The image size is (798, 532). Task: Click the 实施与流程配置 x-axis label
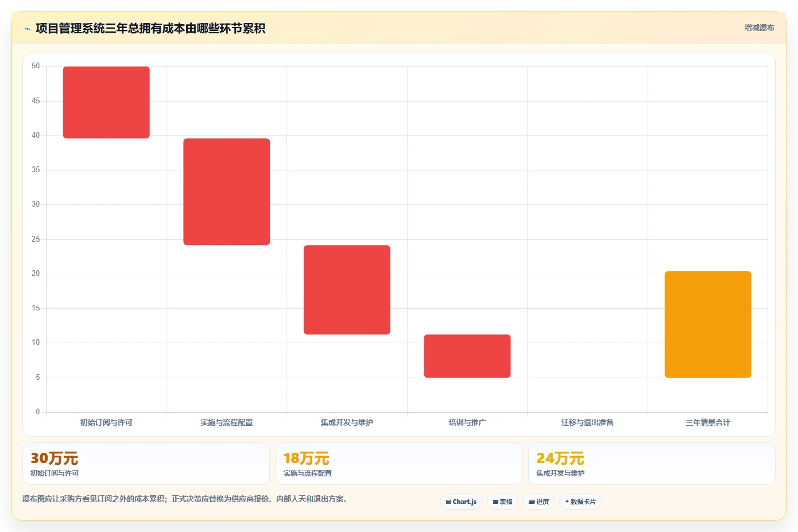click(x=227, y=422)
